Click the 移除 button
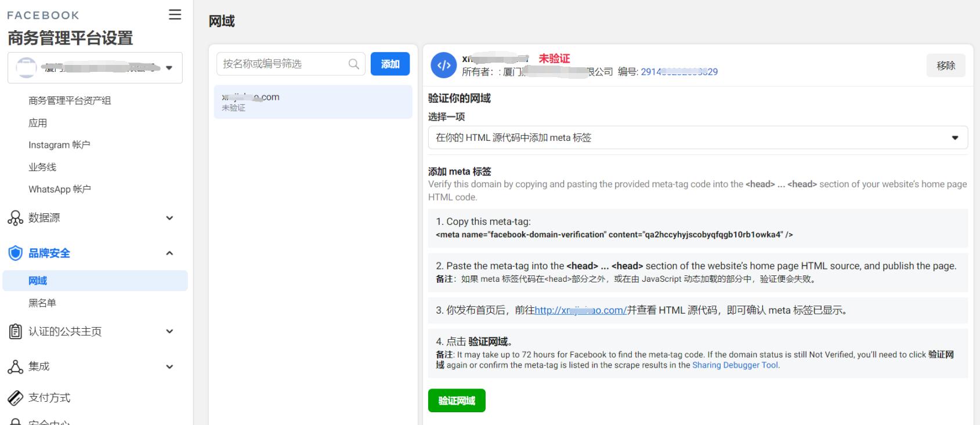Viewport: 980px width, 425px height. (946, 66)
